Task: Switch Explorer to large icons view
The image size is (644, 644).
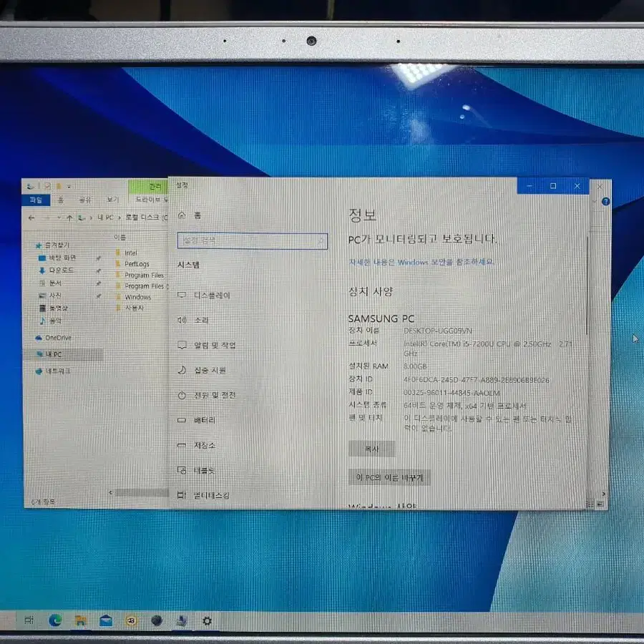Action: 600,504
